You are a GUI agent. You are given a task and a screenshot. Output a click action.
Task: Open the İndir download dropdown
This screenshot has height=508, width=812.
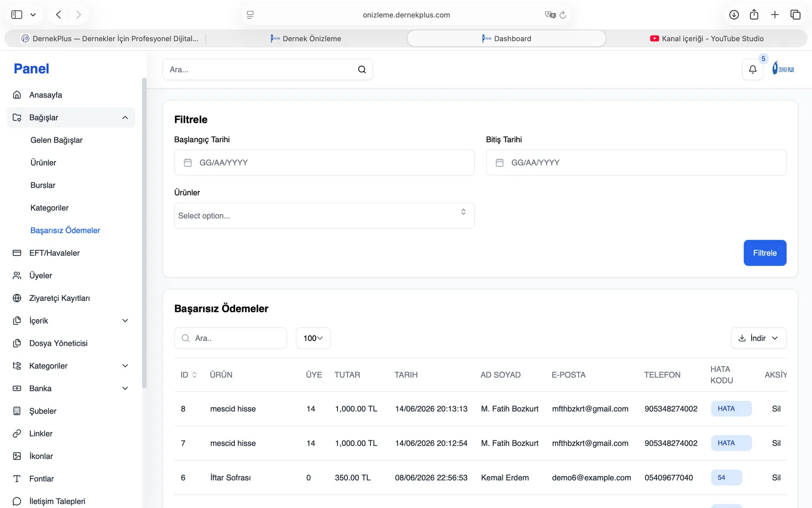click(x=758, y=338)
